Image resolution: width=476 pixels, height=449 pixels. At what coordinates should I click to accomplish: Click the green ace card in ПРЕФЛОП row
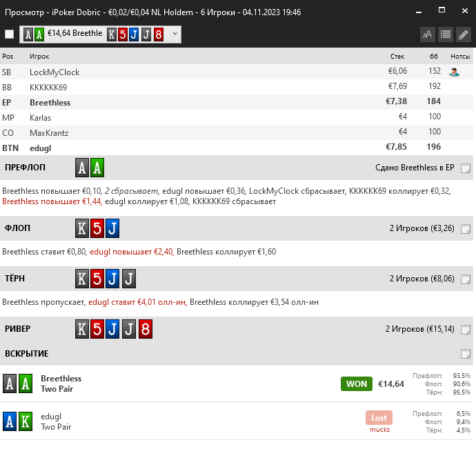(97, 168)
